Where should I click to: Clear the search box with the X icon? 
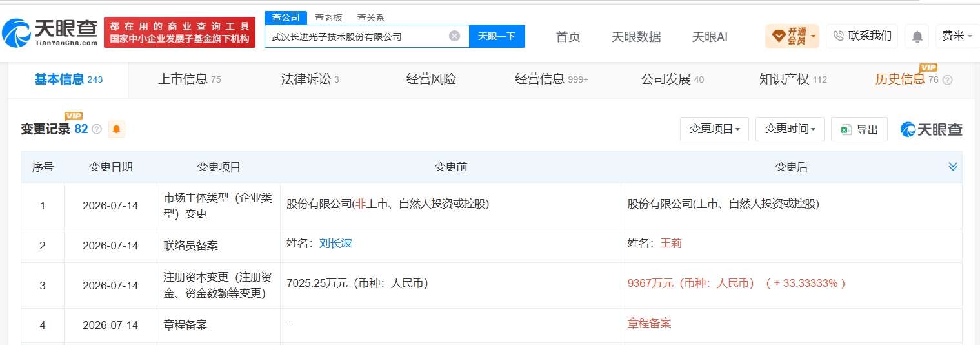pyautogui.click(x=454, y=36)
